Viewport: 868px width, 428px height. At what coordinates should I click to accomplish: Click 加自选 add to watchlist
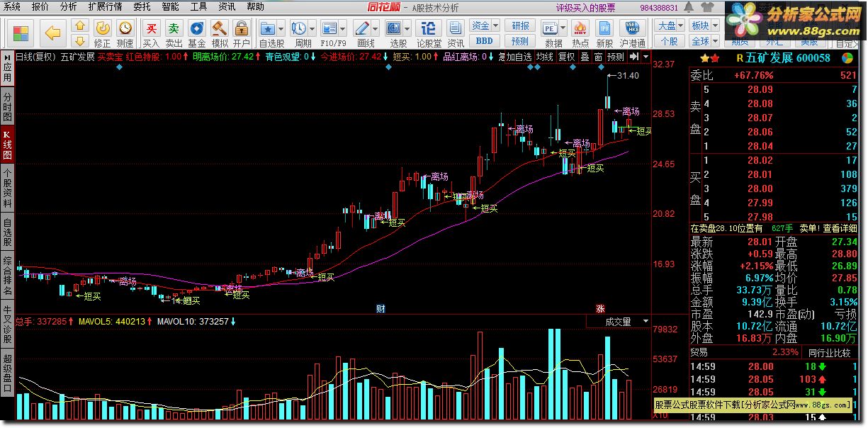click(x=519, y=57)
